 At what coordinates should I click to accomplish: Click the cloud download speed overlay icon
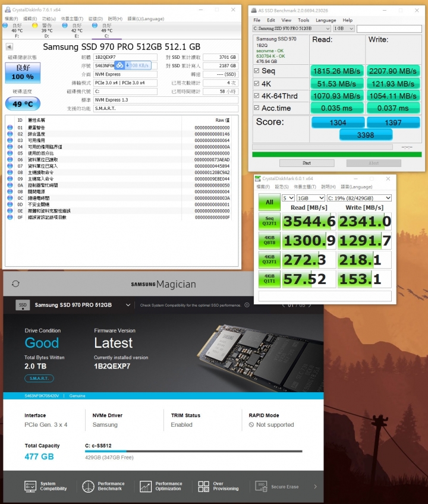pyautogui.click(x=119, y=65)
